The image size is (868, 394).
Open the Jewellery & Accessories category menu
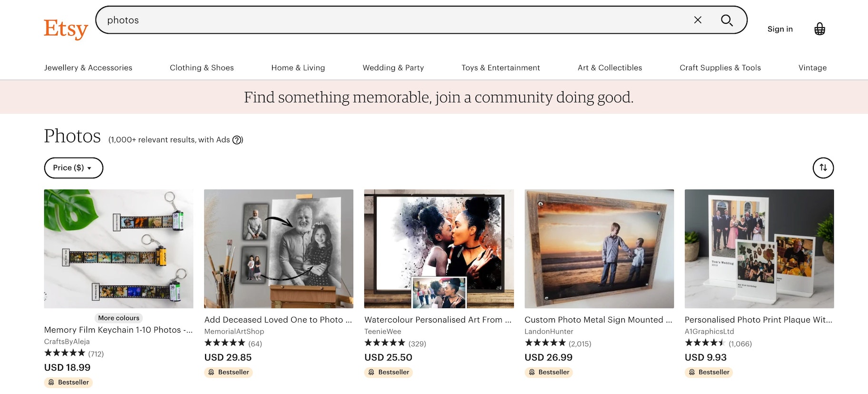(x=88, y=68)
